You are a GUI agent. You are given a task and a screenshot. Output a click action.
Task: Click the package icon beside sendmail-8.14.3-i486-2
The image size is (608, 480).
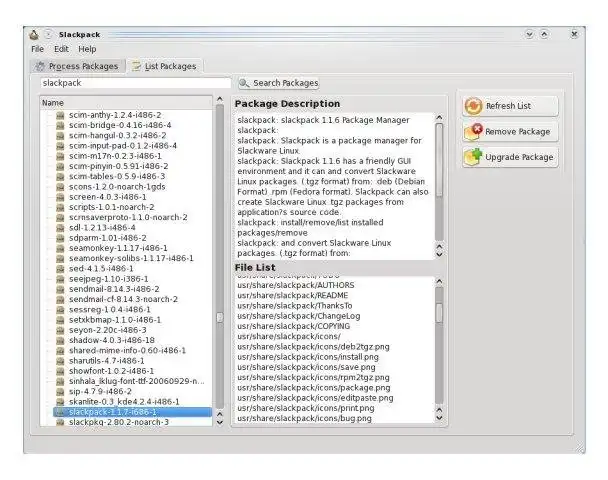pyautogui.click(x=60, y=289)
